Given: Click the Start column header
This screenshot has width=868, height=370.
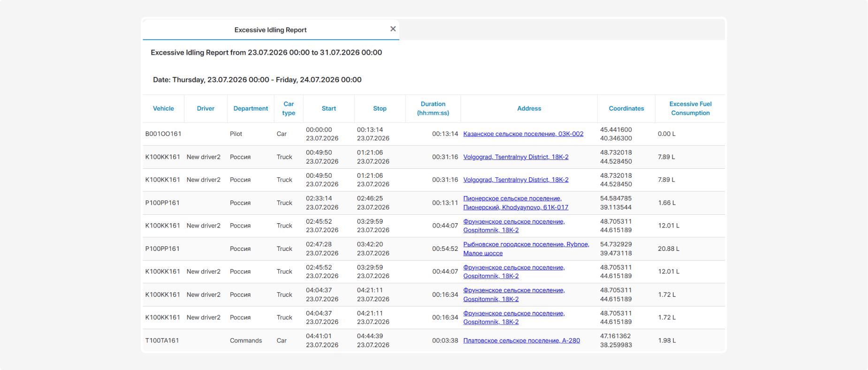Looking at the screenshot, I should pos(329,109).
